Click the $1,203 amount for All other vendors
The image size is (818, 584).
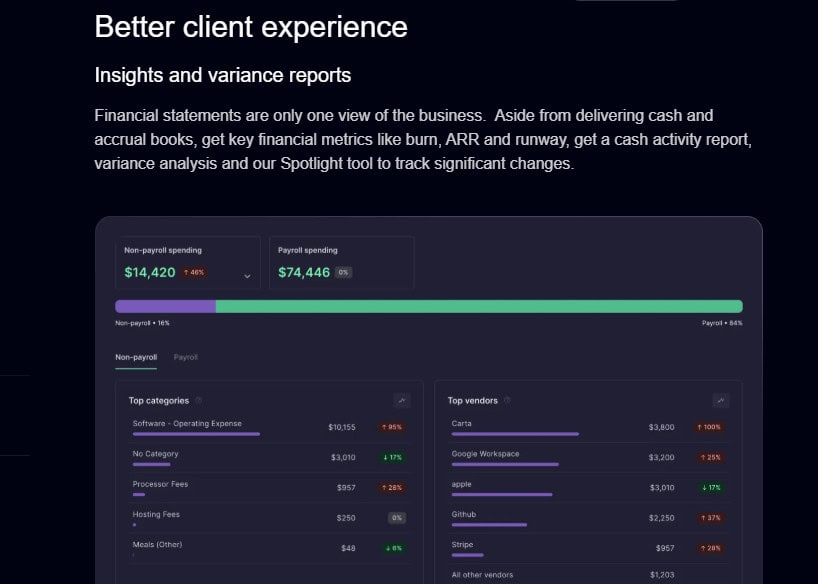662,575
